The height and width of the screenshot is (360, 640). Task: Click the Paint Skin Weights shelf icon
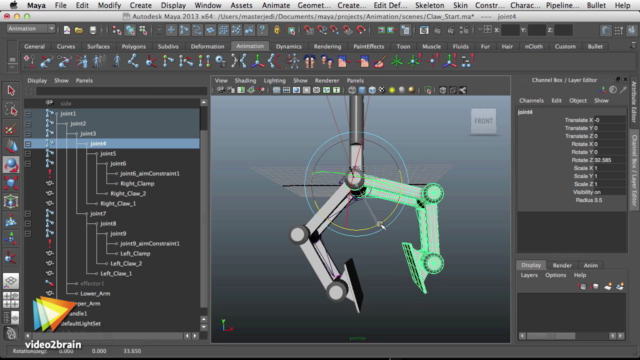[379, 62]
